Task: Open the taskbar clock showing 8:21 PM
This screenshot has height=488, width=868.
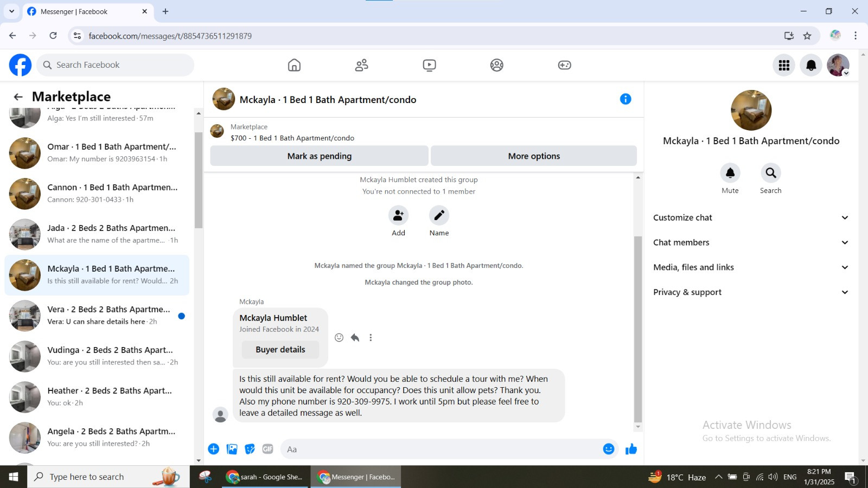Action: [x=819, y=477]
